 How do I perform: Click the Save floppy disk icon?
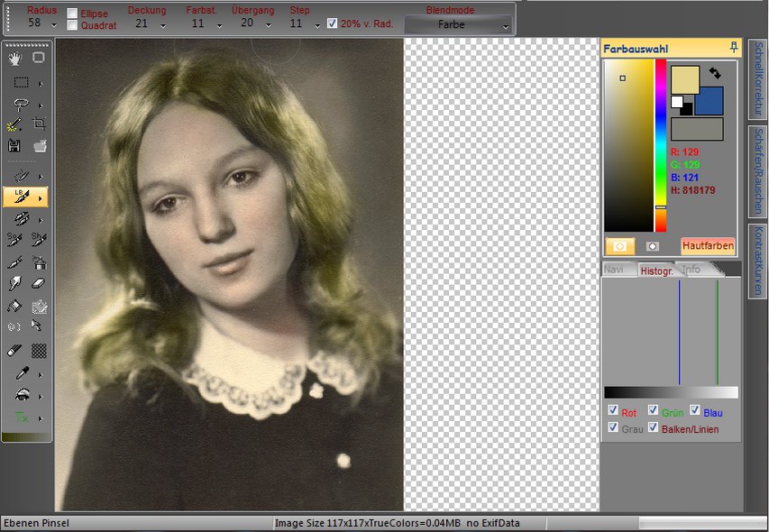point(15,145)
